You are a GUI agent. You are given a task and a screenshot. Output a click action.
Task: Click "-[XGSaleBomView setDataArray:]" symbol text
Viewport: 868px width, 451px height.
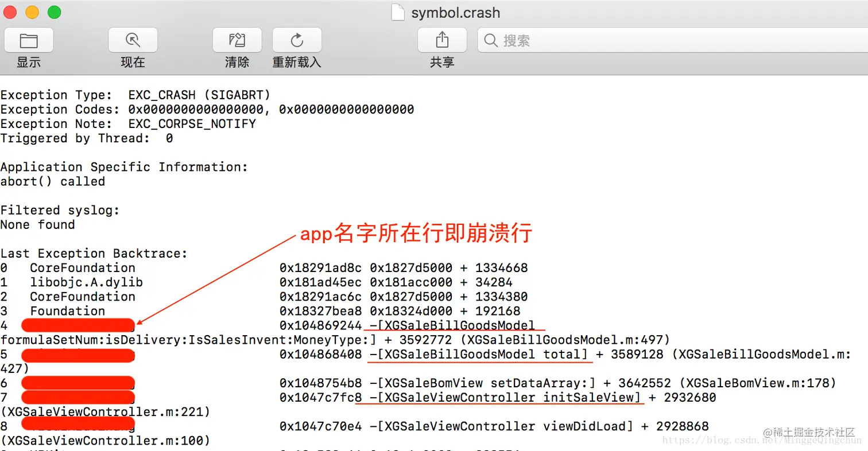click(x=482, y=383)
